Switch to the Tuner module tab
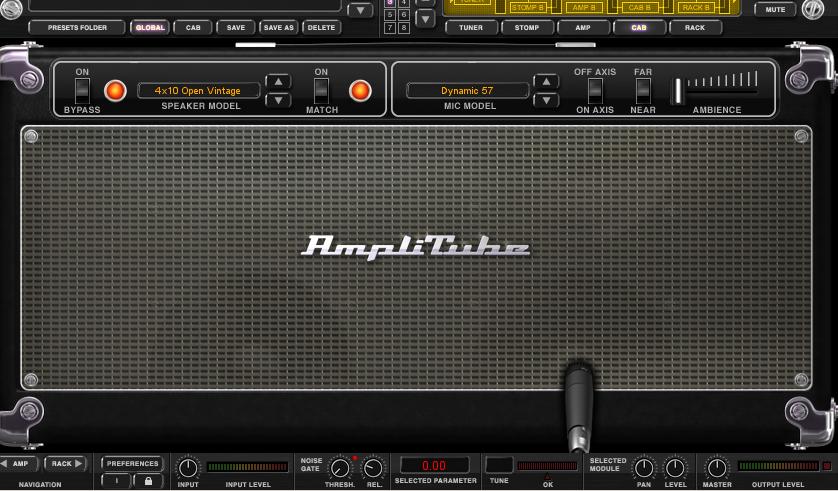 coord(471,27)
